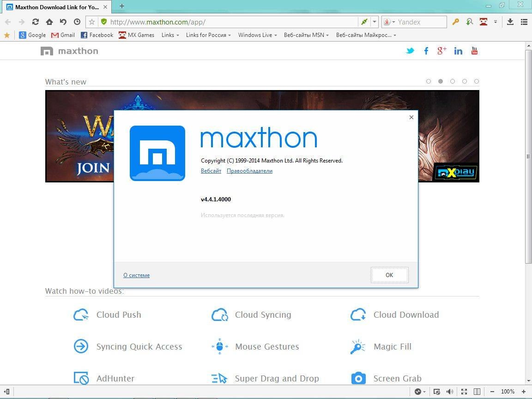This screenshot has height=399, width=532.
Task: Click the browser forward arrow
Action: pyautogui.click(x=21, y=22)
